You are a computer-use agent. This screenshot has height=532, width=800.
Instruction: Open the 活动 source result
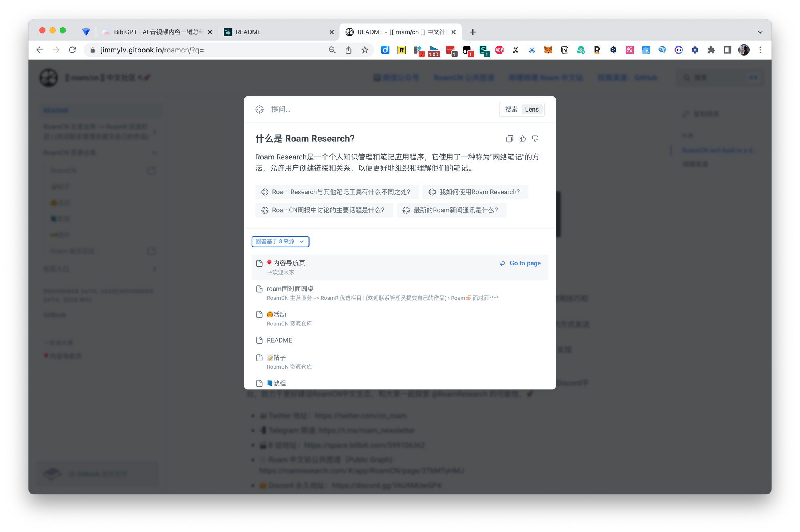pos(400,319)
